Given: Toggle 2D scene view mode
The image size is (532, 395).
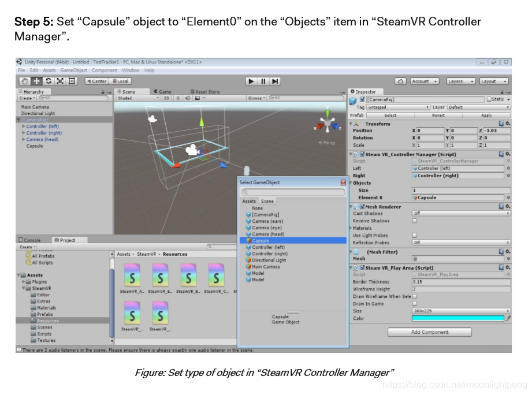Looking at the screenshot, I should click(x=166, y=98).
